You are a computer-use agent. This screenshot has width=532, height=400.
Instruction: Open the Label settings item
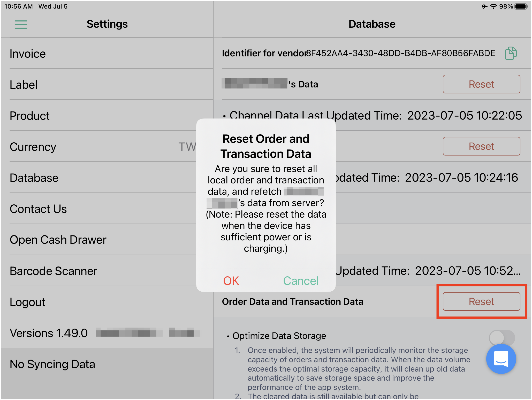tap(107, 84)
